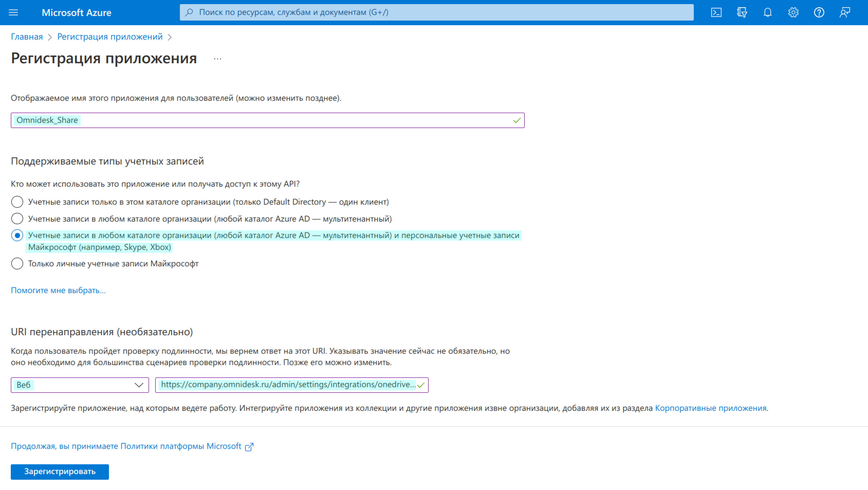The image size is (868, 490).
Task: Open the directory and subscription filter
Action: (742, 13)
